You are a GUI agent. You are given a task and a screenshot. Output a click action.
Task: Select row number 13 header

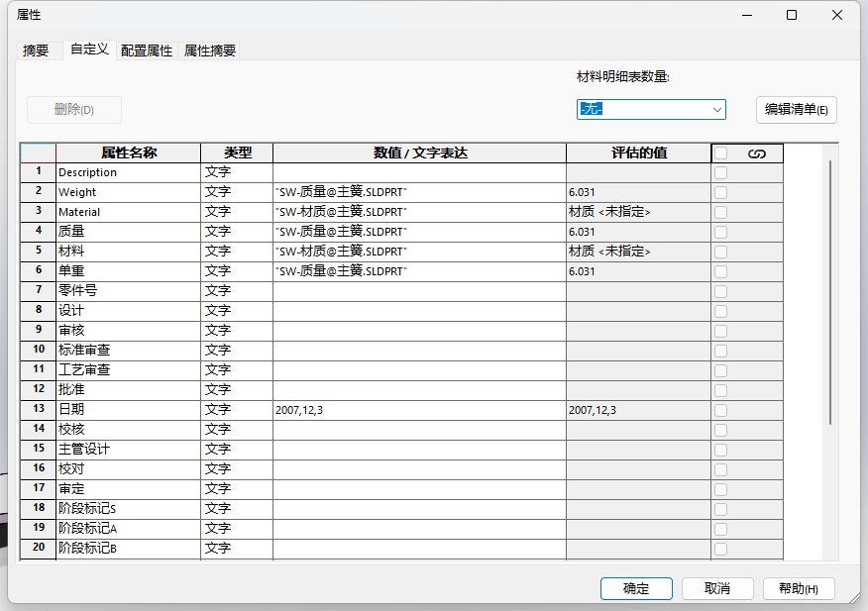pyautogui.click(x=38, y=409)
